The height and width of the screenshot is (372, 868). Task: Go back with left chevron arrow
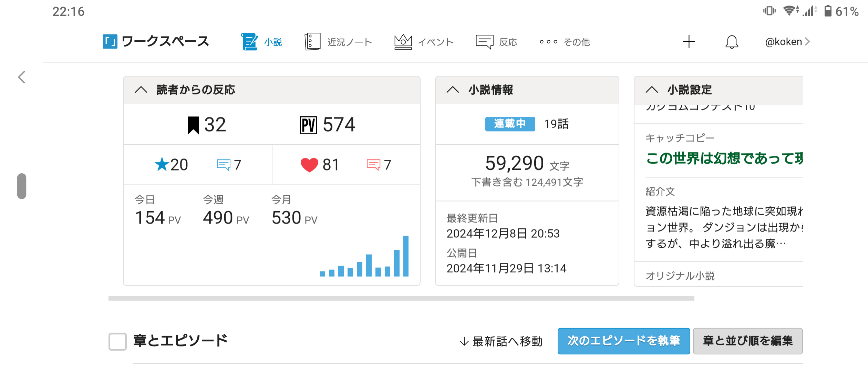[22, 77]
